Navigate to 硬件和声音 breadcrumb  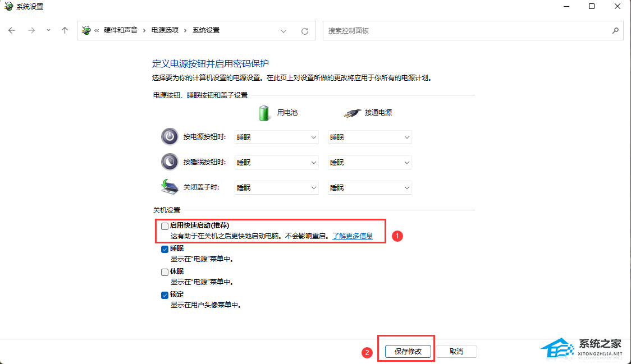pos(120,30)
